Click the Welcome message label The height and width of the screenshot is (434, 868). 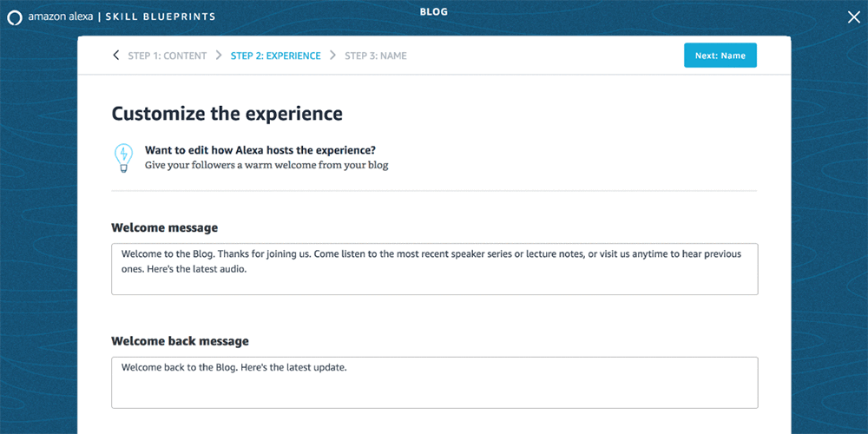point(164,227)
